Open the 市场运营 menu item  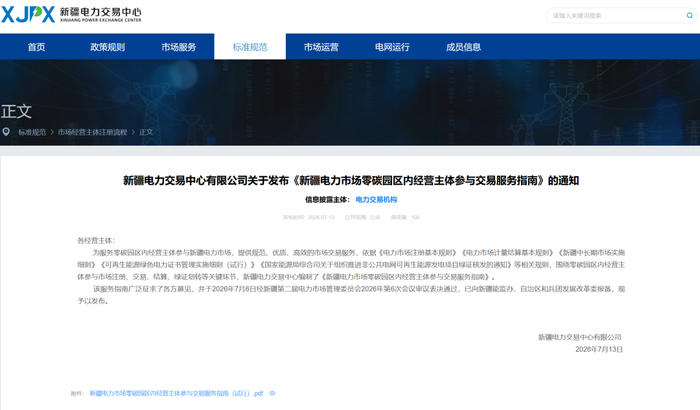click(x=321, y=47)
